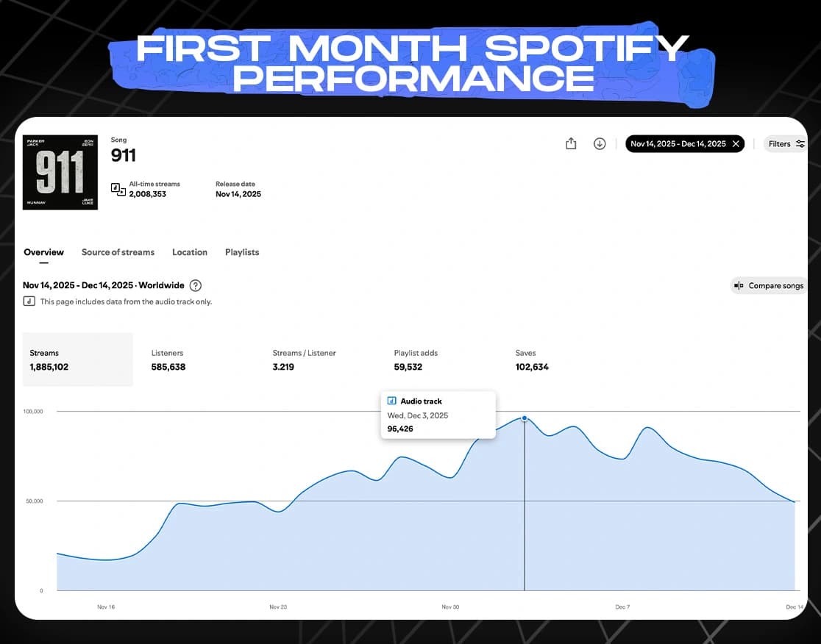Screen dimensions: 821x644
Task: Clear the Nov 14 – Dec 14 date filter X
Action: (x=736, y=144)
